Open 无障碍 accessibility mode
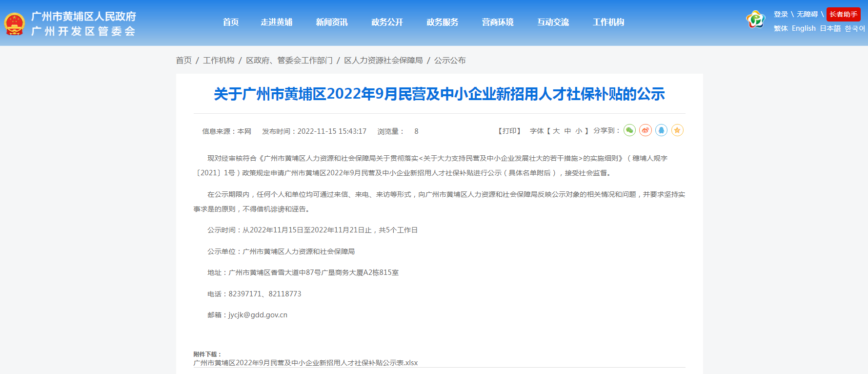Screen dimensions: 868x374 click(x=807, y=14)
